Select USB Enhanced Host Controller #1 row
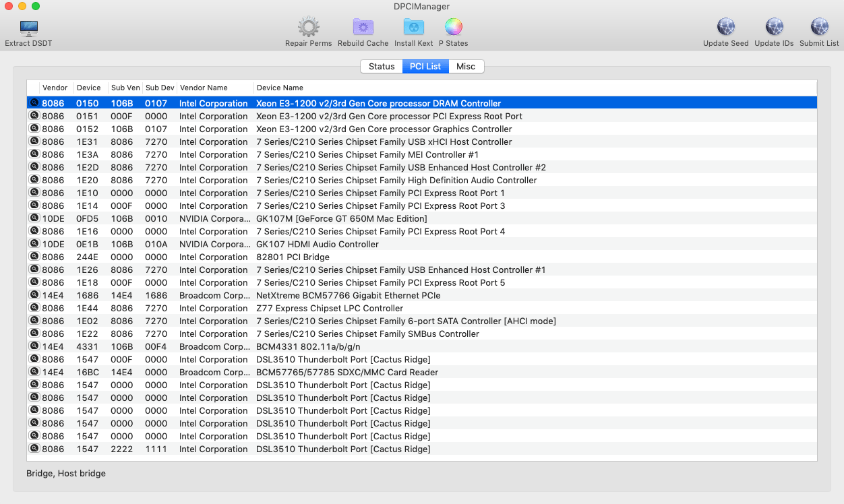The height and width of the screenshot is (504, 844). tap(422, 270)
